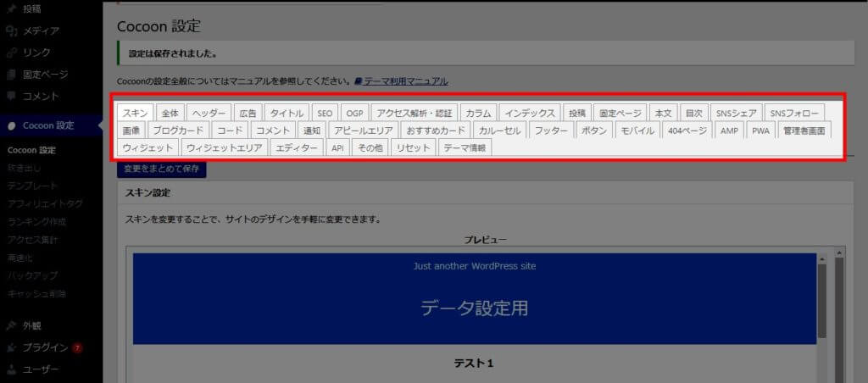
Task: Open the AMP tab
Action: click(x=729, y=130)
